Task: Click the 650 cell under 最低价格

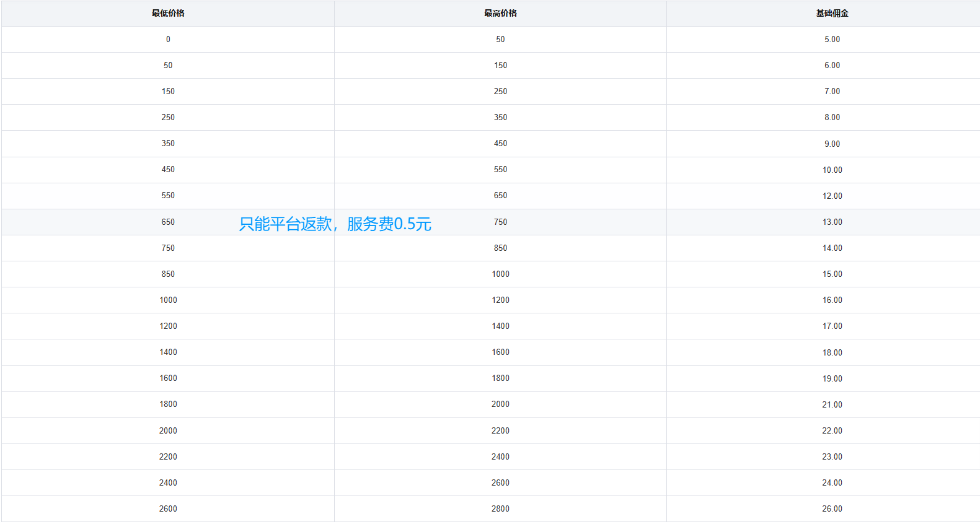Action: pyautogui.click(x=168, y=222)
